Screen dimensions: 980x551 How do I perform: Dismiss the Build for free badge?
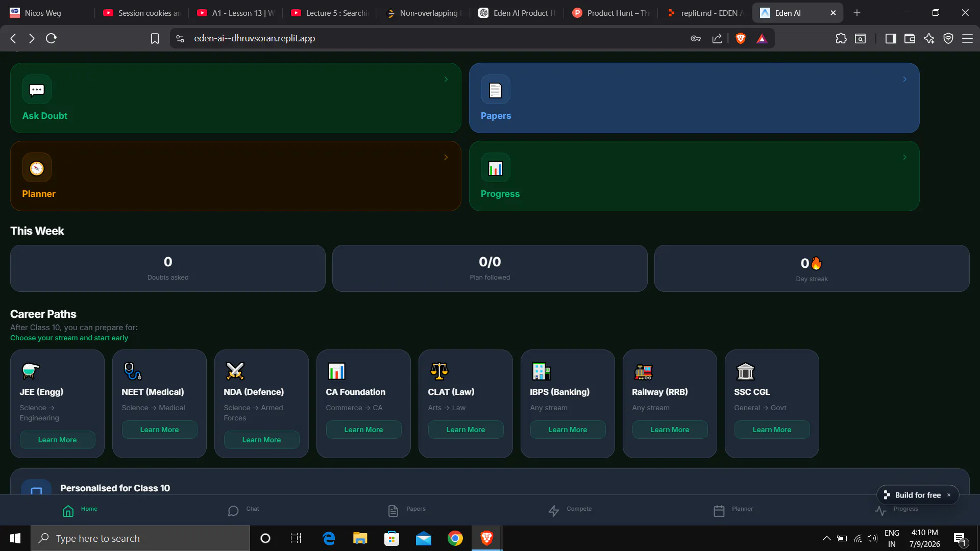949,495
